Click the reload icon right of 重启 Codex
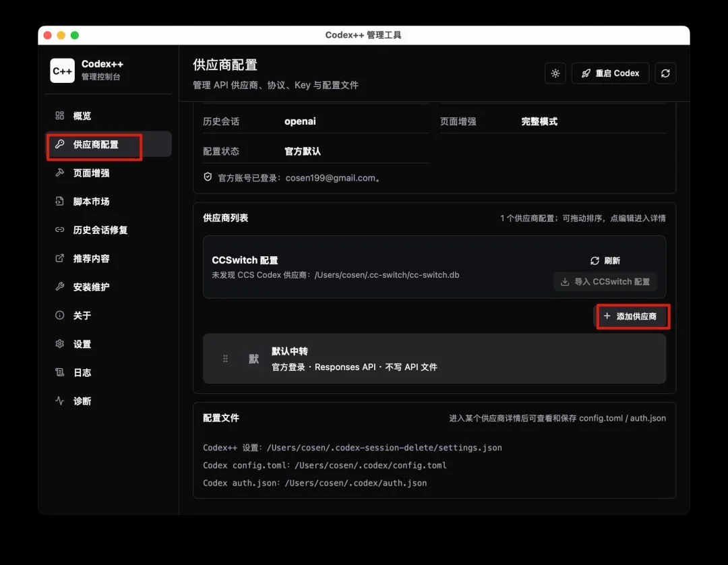The height and width of the screenshot is (565, 728). (x=665, y=73)
